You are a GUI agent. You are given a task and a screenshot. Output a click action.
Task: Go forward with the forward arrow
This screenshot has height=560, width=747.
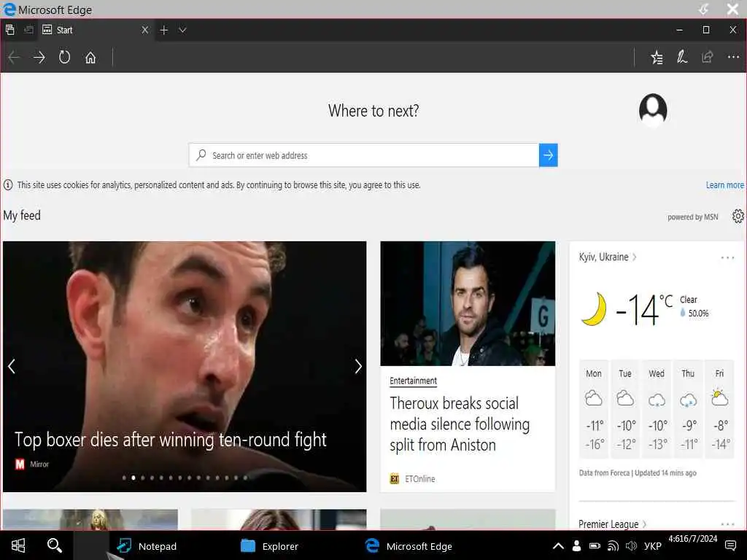39,58
